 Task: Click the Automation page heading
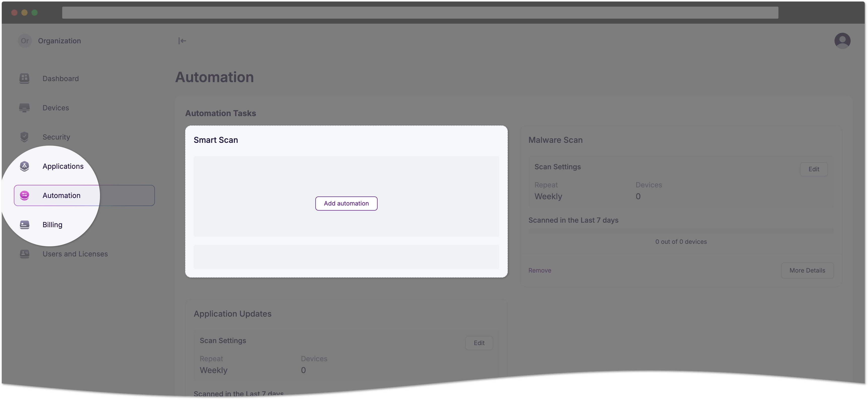tap(214, 77)
